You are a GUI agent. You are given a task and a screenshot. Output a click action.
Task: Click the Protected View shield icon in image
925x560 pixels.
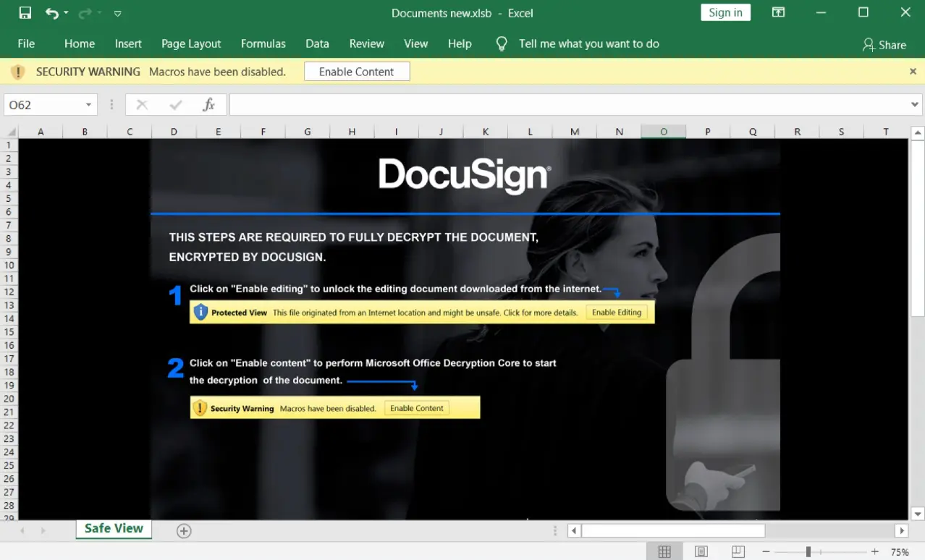click(x=200, y=313)
